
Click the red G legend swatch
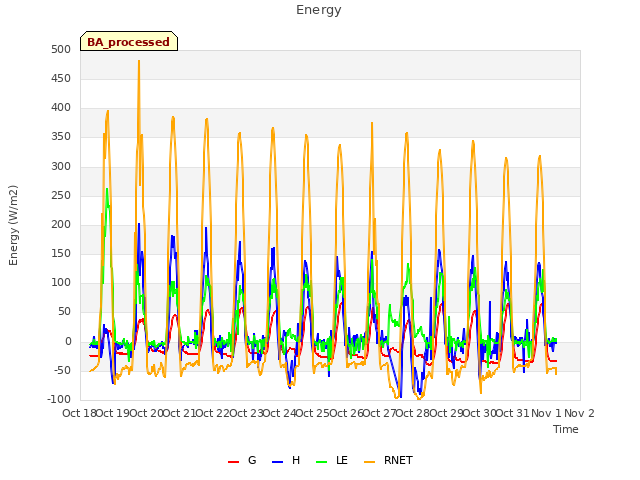[233, 462]
